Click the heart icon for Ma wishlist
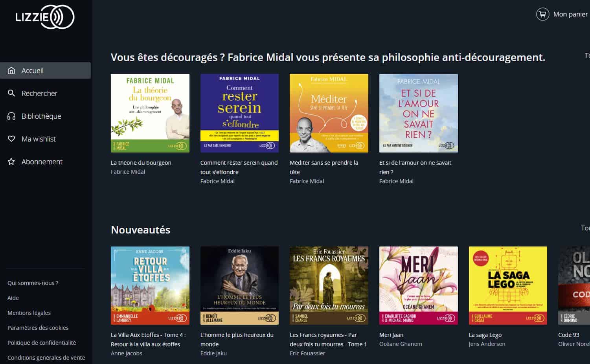590x364 pixels. (x=11, y=139)
